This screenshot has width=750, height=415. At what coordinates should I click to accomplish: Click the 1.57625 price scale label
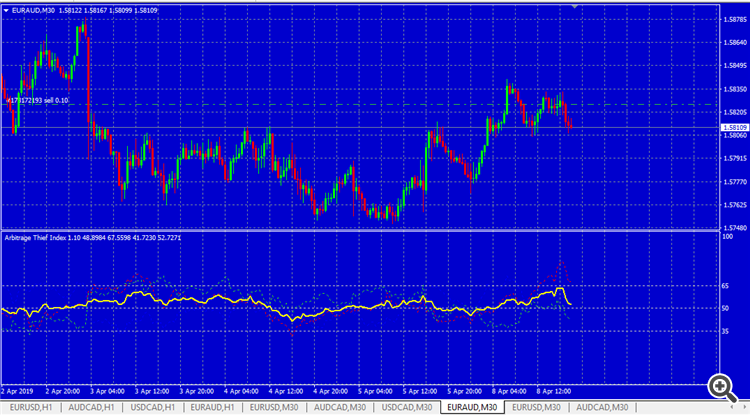click(x=736, y=205)
